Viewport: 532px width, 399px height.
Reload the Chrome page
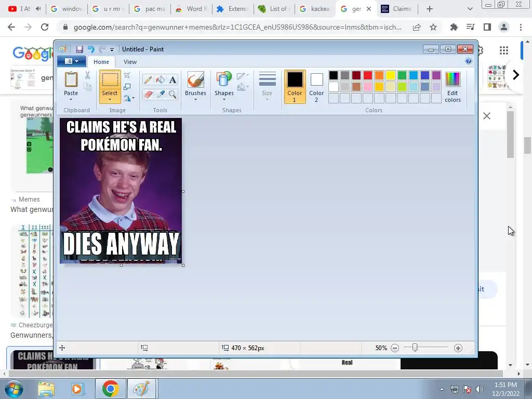click(x=45, y=27)
